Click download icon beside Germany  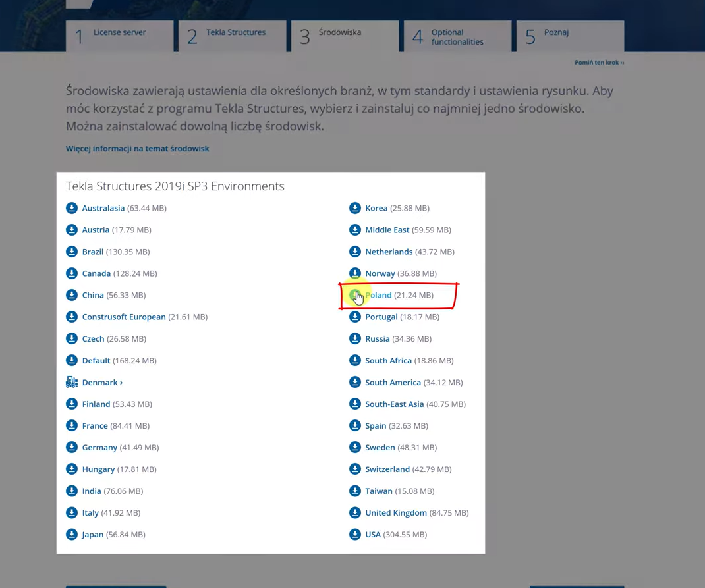point(72,447)
